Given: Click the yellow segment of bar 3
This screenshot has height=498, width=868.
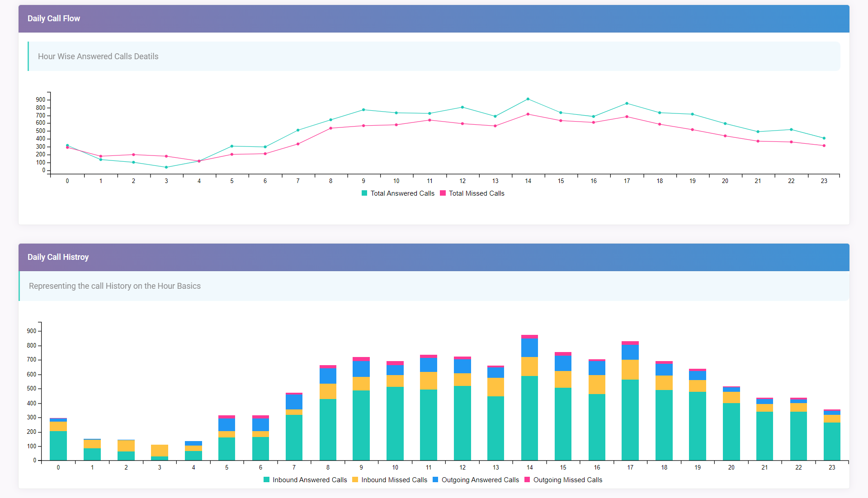Looking at the screenshot, I should click(x=160, y=451).
